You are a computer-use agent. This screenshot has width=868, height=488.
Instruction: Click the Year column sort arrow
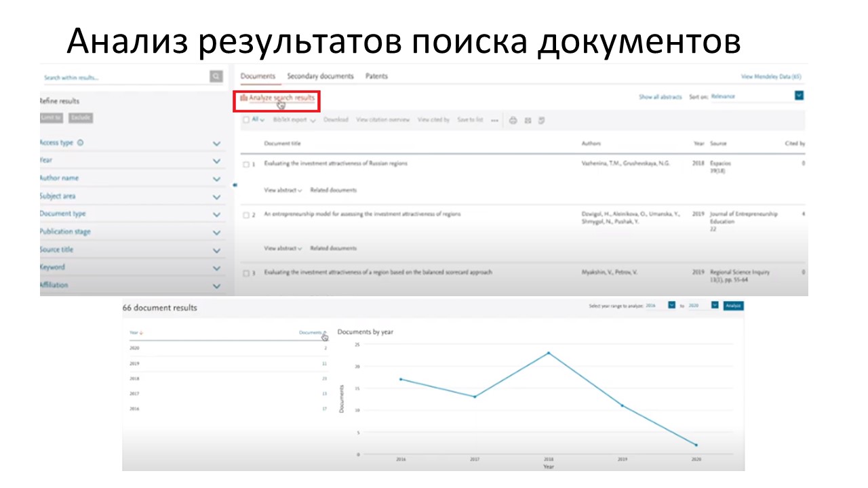[141, 333]
